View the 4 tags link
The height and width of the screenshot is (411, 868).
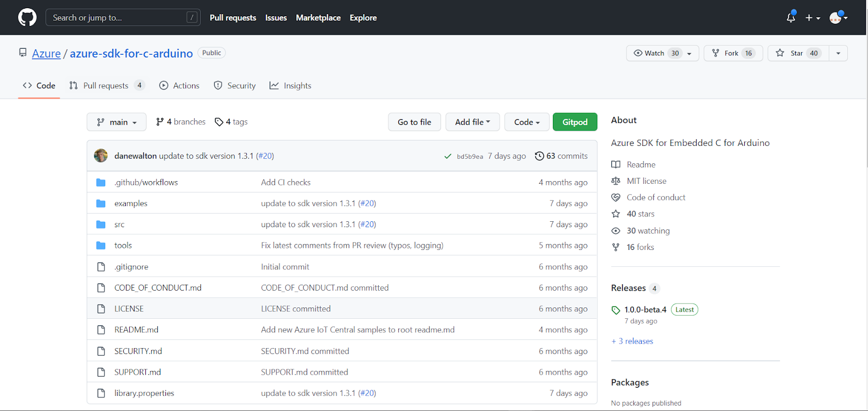coord(231,122)
